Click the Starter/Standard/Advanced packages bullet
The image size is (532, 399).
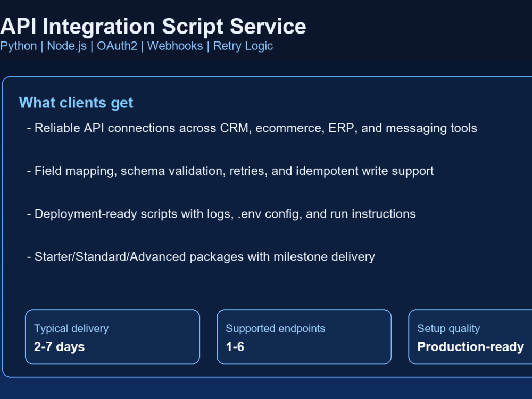coord(201,257)
